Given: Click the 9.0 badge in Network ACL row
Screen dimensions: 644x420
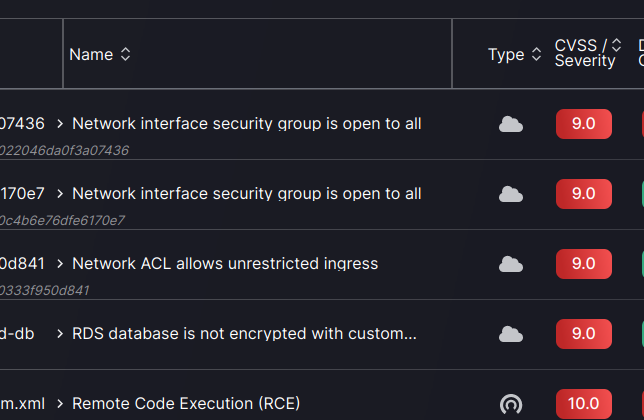Looking at the screenshot, I should click(x=583, y=264).
